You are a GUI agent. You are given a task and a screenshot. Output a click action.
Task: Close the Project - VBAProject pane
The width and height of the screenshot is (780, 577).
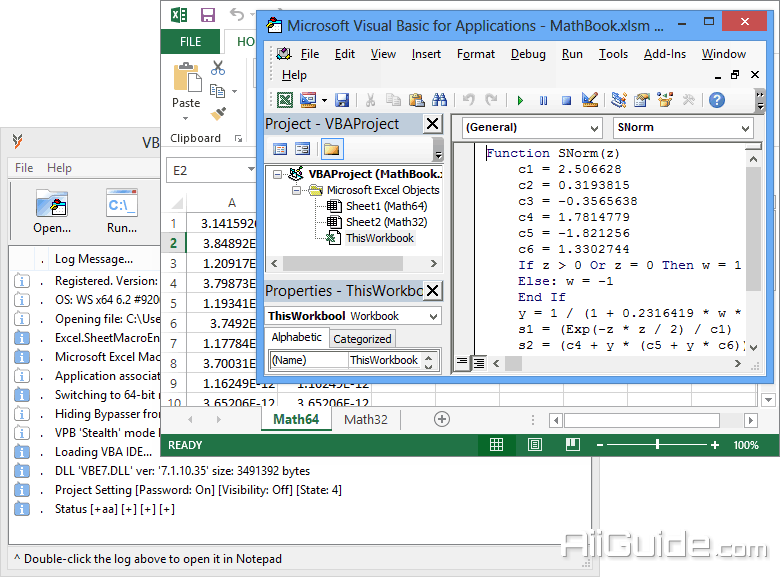432,124
